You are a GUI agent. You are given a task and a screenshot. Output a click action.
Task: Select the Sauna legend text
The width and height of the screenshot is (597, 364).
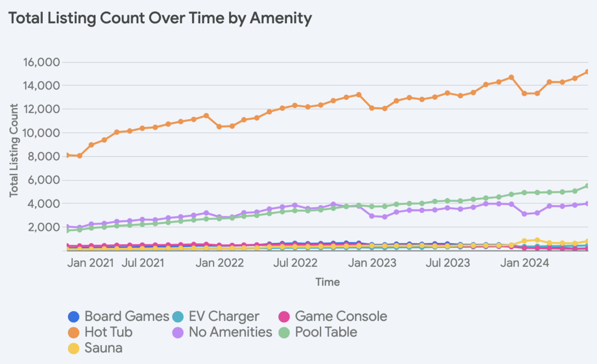pos(103,348)
